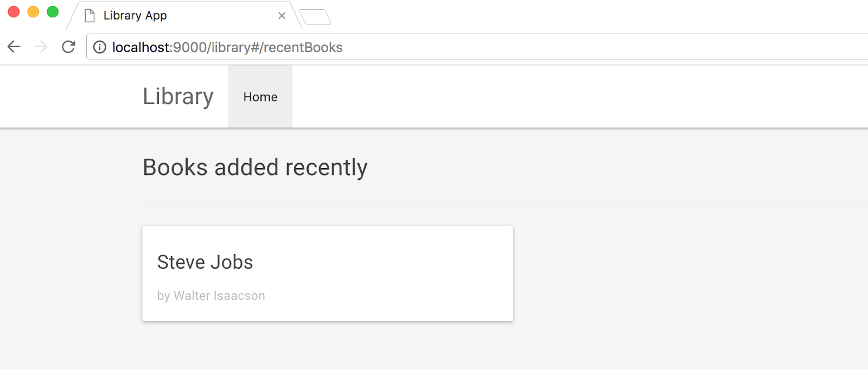Click empty tab strip area right of new tab button
The width and height of the screenshot is (868, 369).
(x=542, y=16)
